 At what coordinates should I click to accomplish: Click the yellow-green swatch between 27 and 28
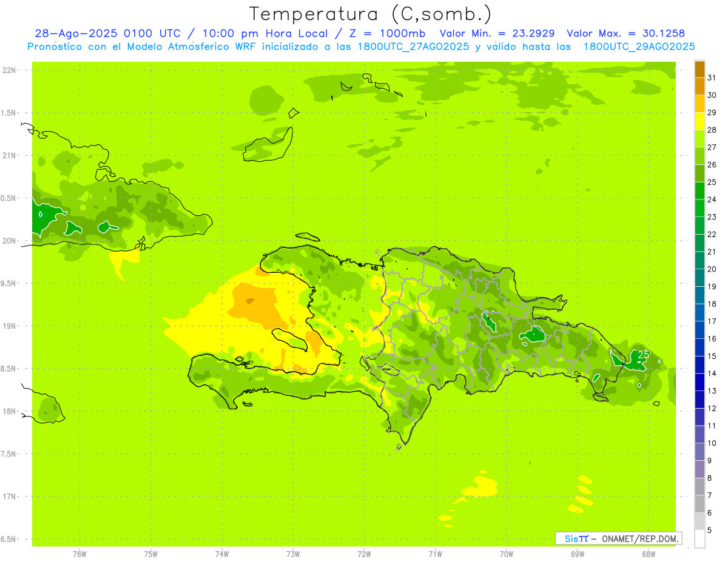coord(699,139)
